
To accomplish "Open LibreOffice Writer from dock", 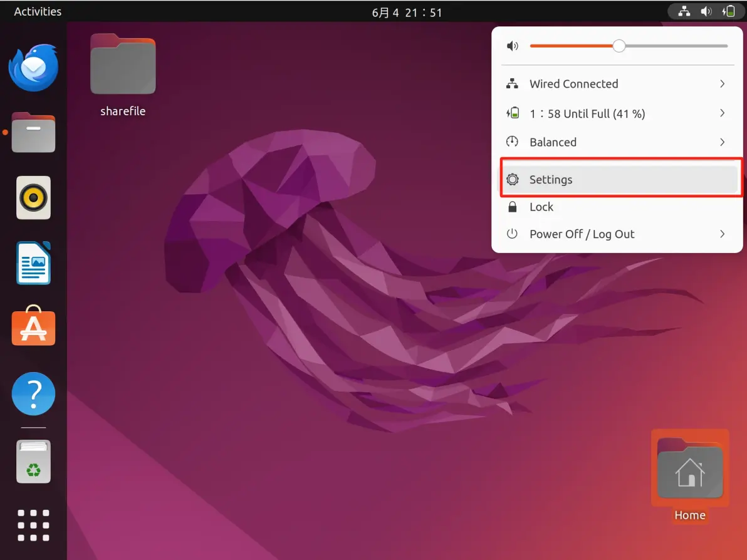I will (33, 263).
